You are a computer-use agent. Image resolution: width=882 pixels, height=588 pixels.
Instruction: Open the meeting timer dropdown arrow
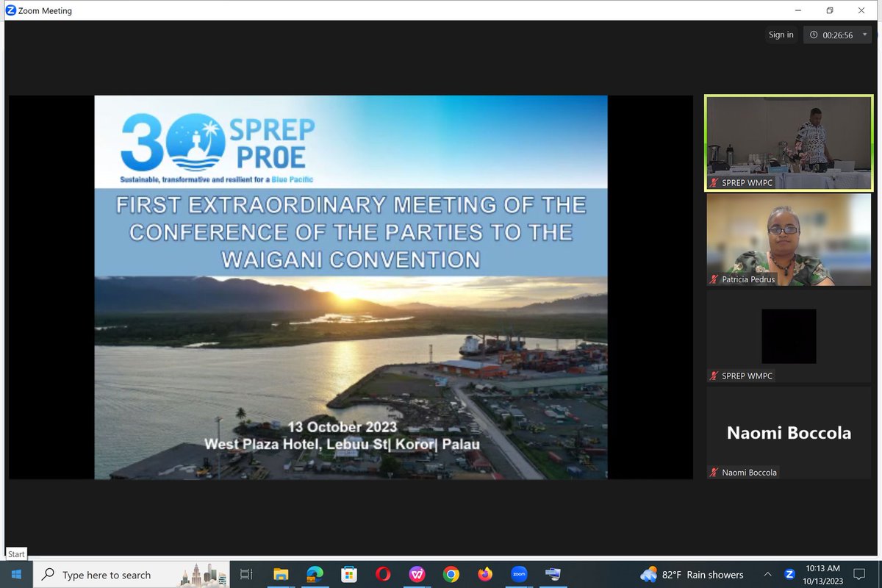pyautogui.click(x=865, y=35)
